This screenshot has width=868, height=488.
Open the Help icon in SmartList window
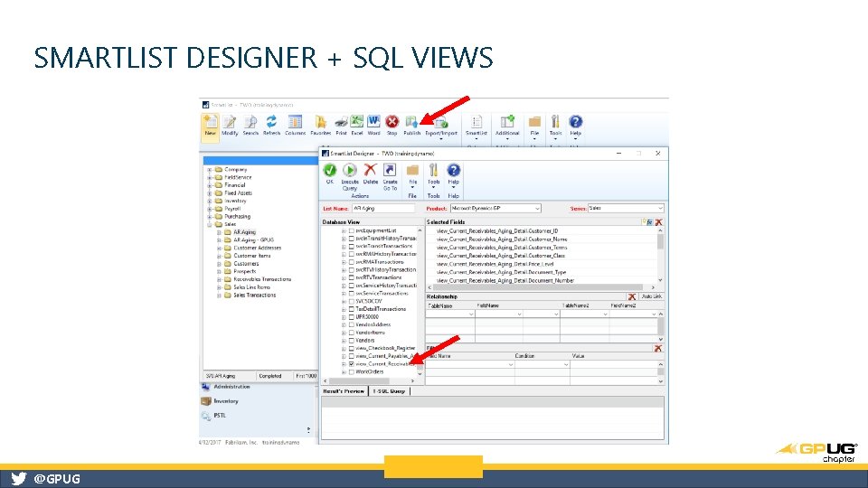575,122
